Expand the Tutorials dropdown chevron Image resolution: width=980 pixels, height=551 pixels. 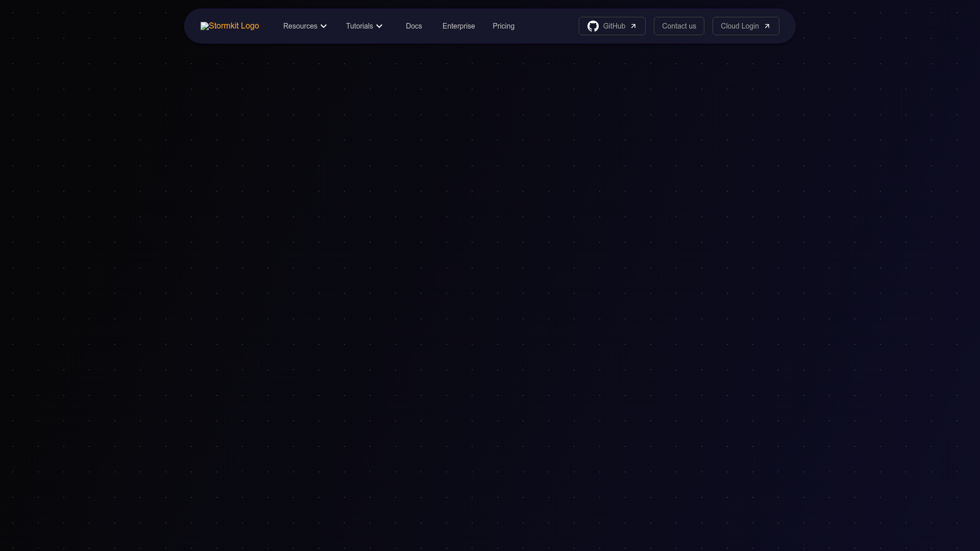tap(379, 26)
